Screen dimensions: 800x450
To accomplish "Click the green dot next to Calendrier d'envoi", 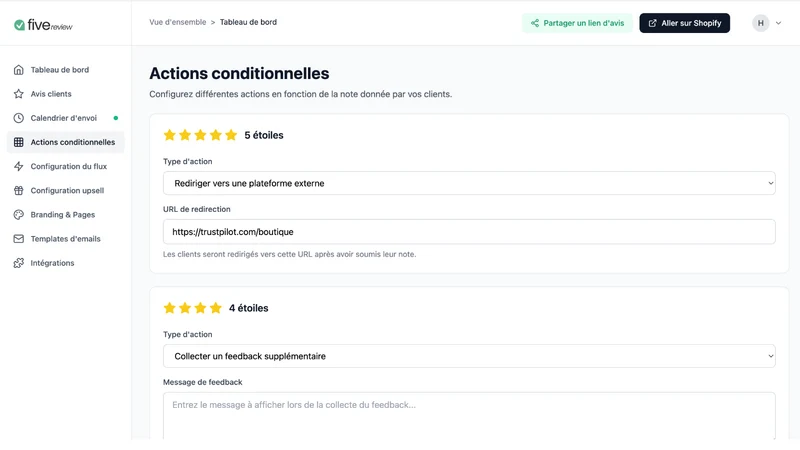I will pos(116,118).
